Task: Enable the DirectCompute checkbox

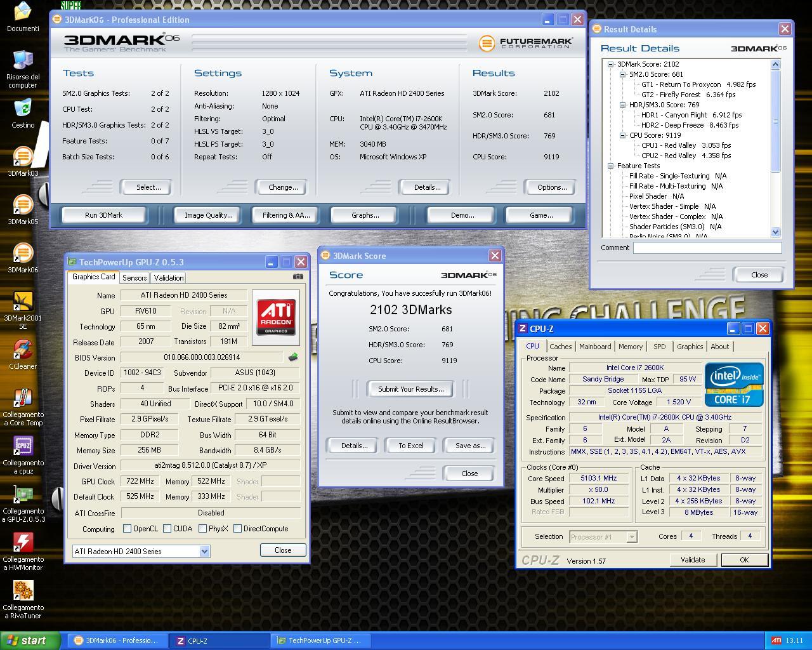Action: 237,529
